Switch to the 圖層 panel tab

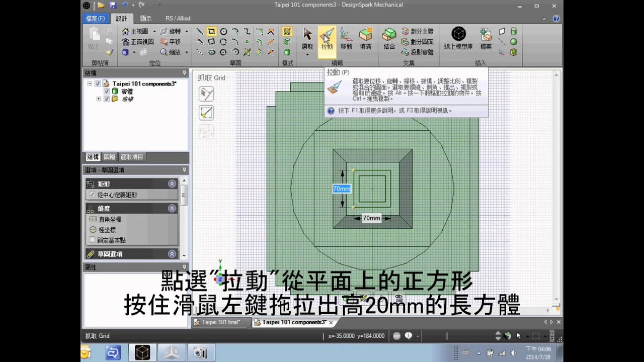(110, 157)
